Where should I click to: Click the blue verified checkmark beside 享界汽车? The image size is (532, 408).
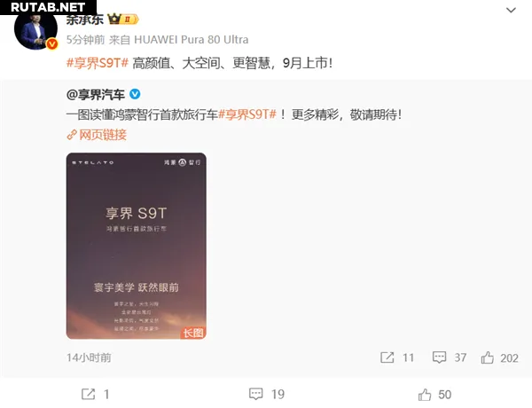[x=135, y=94]
